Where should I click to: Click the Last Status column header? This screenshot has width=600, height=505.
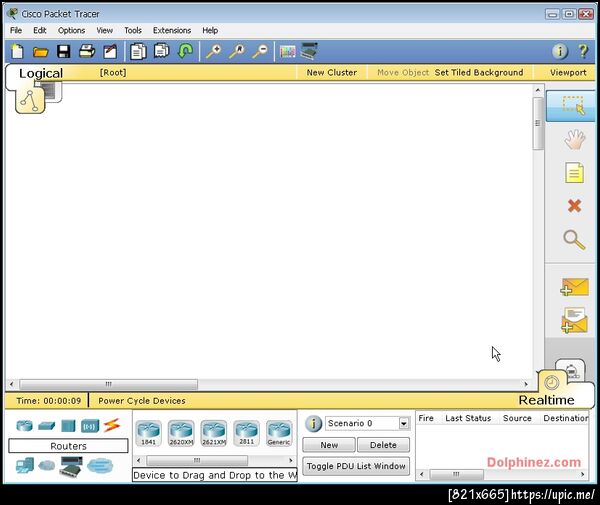pos(468,418)
